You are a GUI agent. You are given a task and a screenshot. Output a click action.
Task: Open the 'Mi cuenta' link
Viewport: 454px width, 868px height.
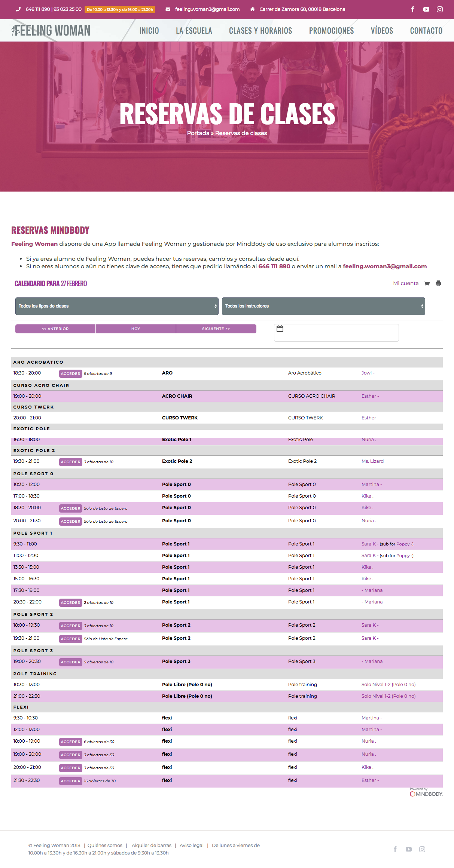coord(406,284)
